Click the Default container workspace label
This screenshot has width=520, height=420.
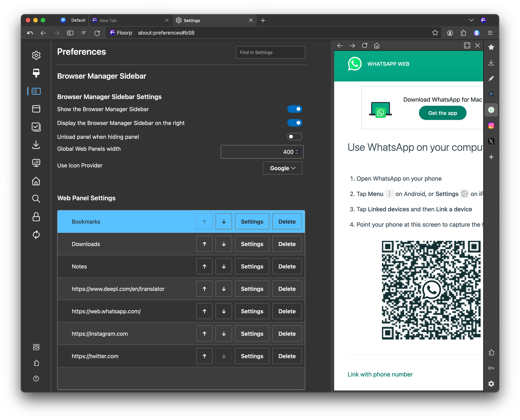coord(78,20)
